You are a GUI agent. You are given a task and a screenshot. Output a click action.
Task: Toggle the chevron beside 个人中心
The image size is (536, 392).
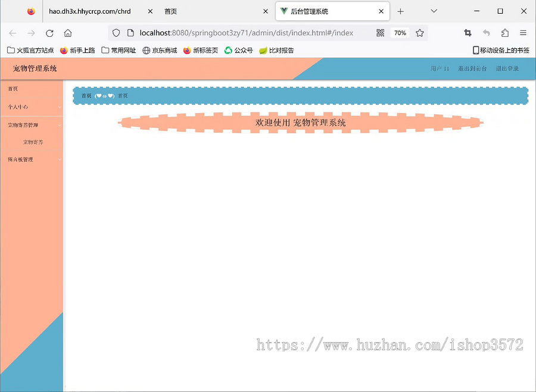60,107
